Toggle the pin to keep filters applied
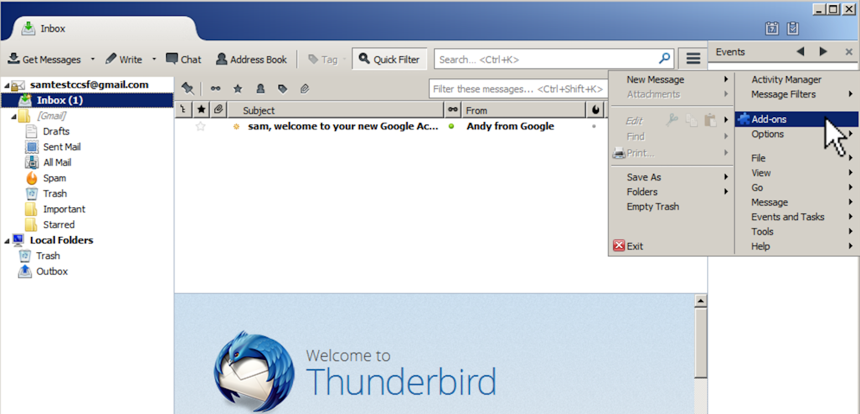The height and width of the screenshot is (414, 860). point(188,88)
